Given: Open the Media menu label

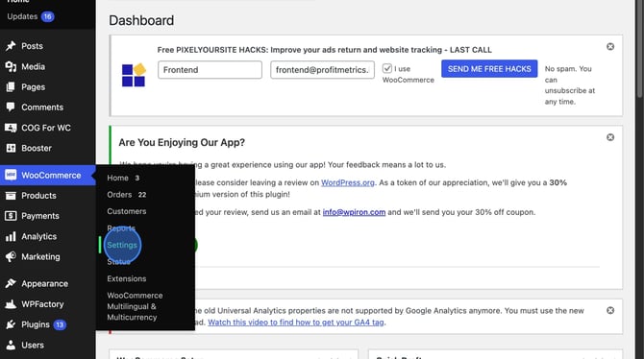Looking at the screenshot, I should pyautogui.click(x=34, y=66).
